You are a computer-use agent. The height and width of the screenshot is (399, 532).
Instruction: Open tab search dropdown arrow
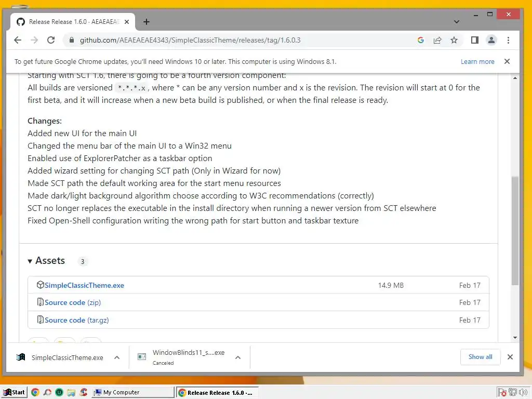coord(457,22)
